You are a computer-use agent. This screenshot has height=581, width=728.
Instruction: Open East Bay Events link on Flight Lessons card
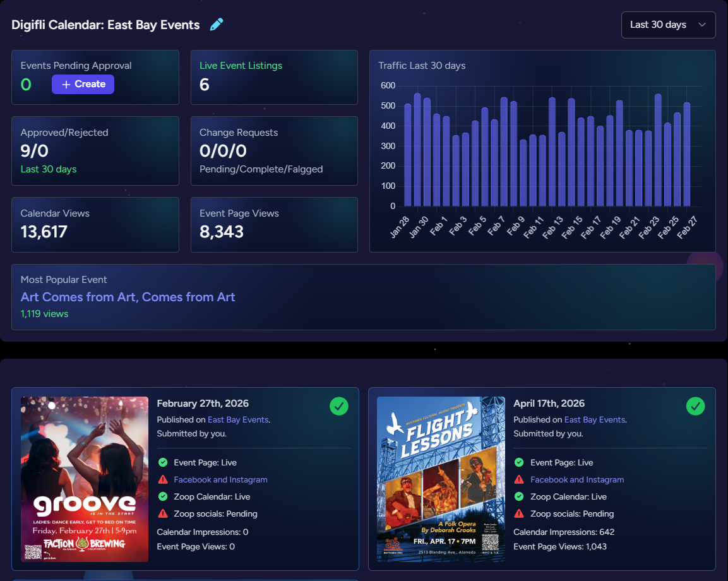click(594, 420)
